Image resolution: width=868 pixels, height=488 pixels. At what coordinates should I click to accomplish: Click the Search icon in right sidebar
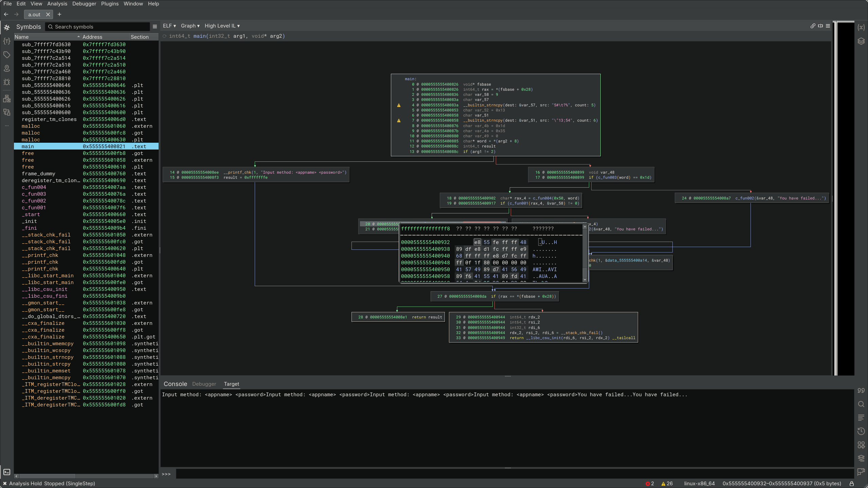point(861,404)
